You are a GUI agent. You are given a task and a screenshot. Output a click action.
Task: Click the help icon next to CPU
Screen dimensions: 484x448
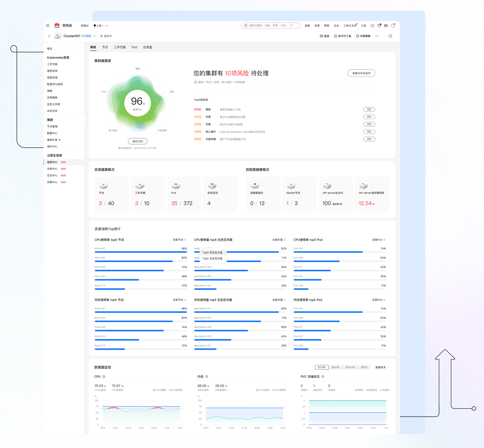[104, 377]
